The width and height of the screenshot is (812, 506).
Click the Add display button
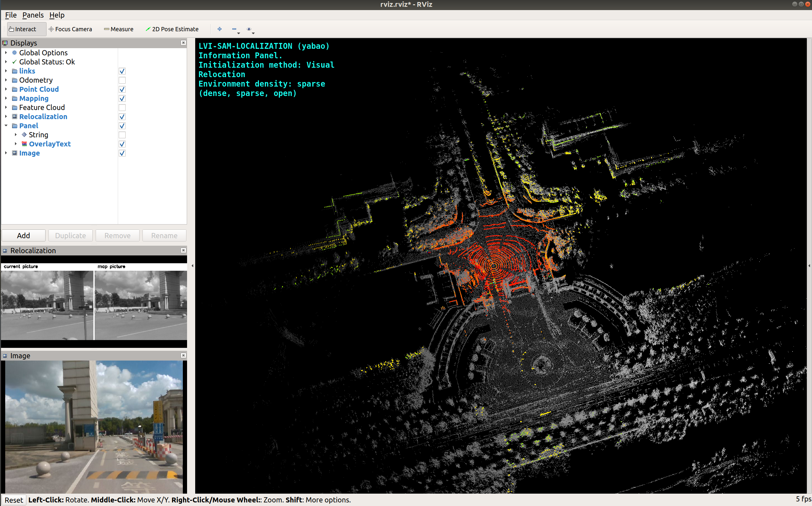tap(23, 236)
